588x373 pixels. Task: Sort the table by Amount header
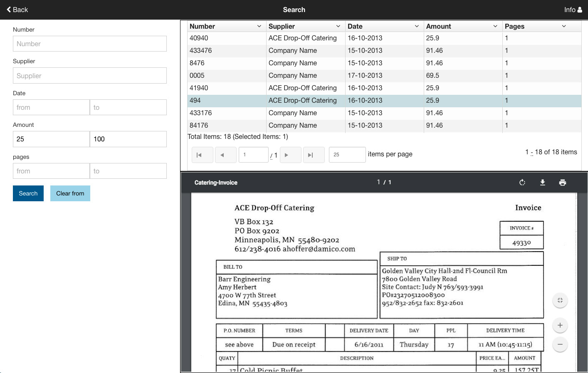pos(438,26)
